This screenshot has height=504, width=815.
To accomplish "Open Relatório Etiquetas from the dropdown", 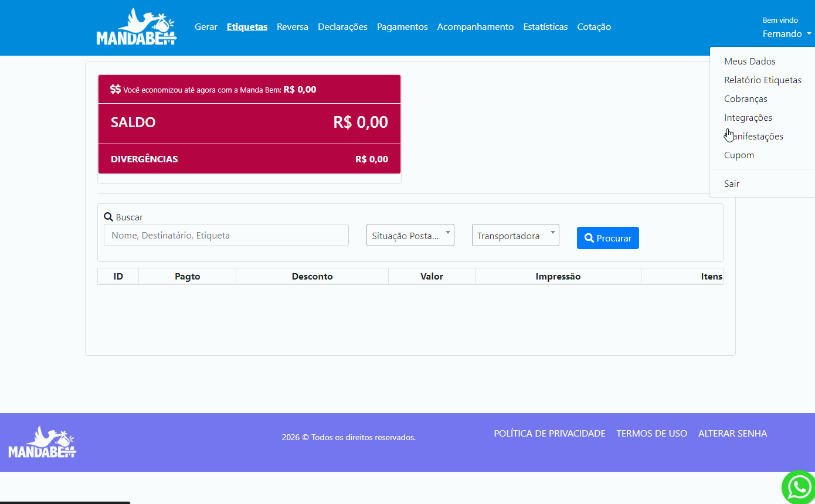I will [762, 80].
